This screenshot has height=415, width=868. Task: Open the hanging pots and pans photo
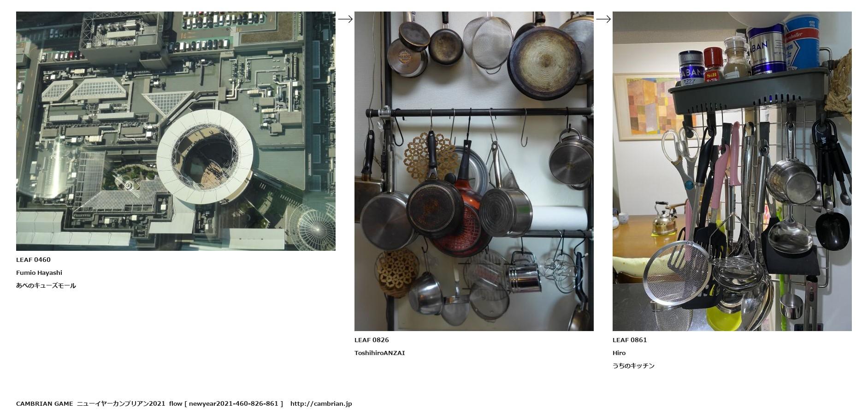[x=474, y=171]
